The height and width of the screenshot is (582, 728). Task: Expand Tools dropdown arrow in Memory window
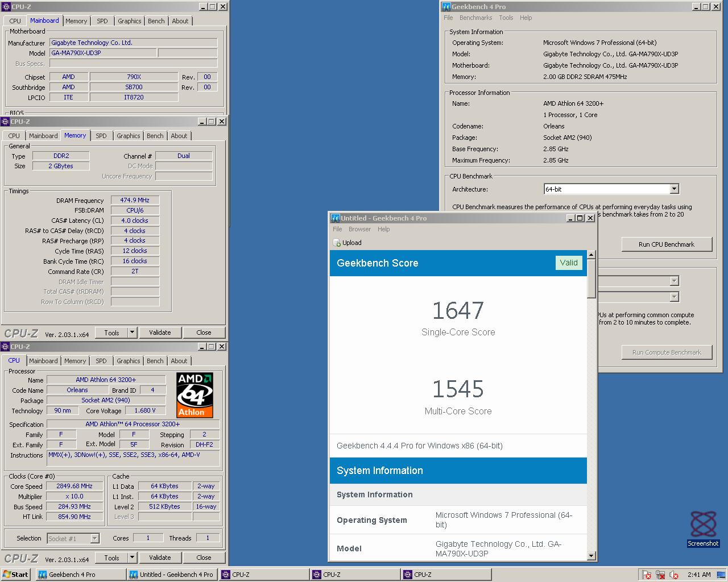tap(133, 332)
